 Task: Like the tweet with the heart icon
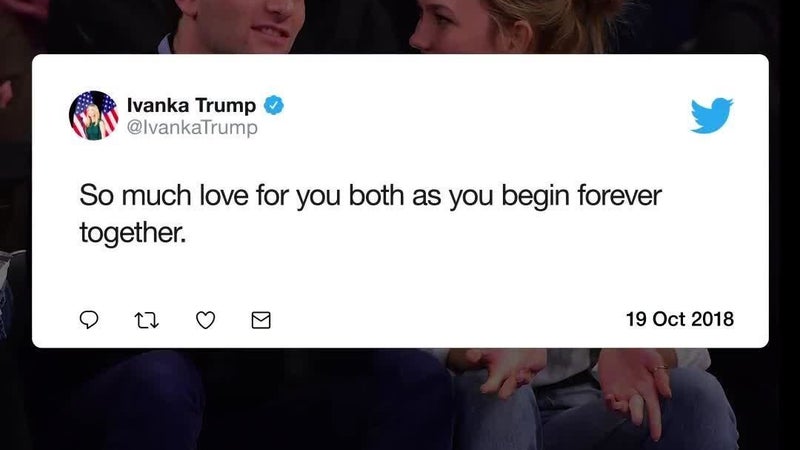206,320
